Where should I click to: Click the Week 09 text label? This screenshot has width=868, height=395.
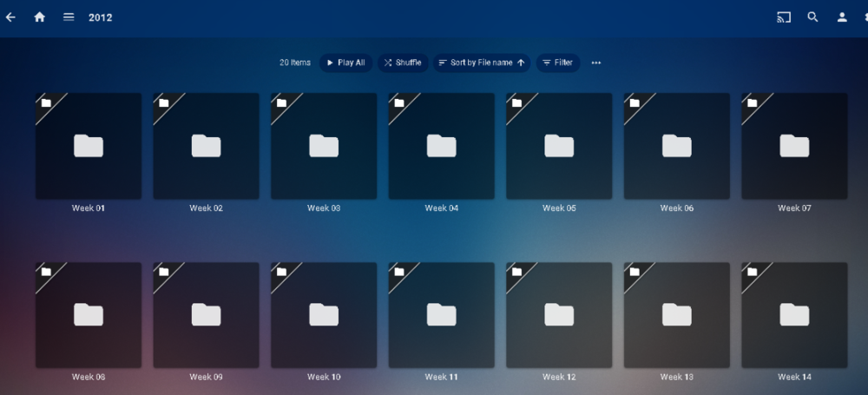click(x=206, y=378)
